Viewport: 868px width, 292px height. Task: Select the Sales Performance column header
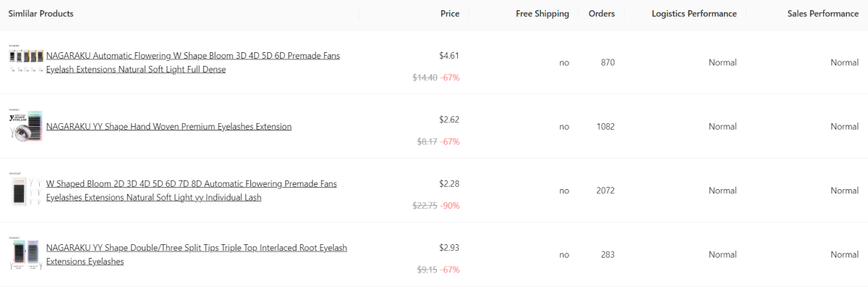[823, 14]
